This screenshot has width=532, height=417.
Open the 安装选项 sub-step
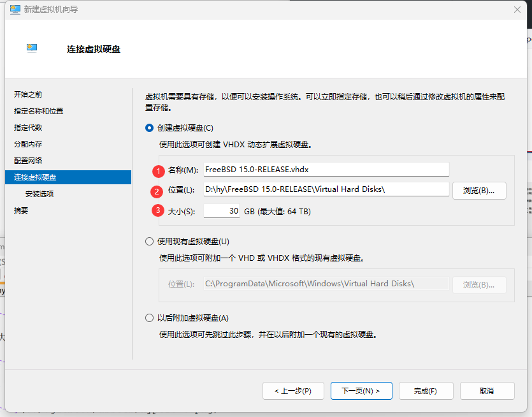click(40, 194)
